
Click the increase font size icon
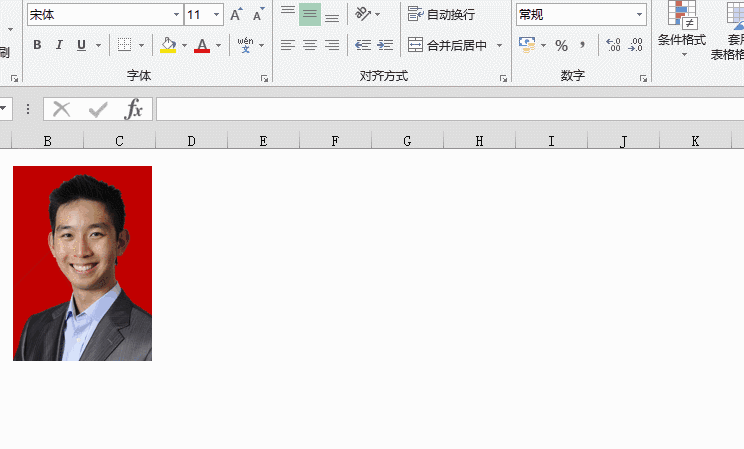coord(236,15)
